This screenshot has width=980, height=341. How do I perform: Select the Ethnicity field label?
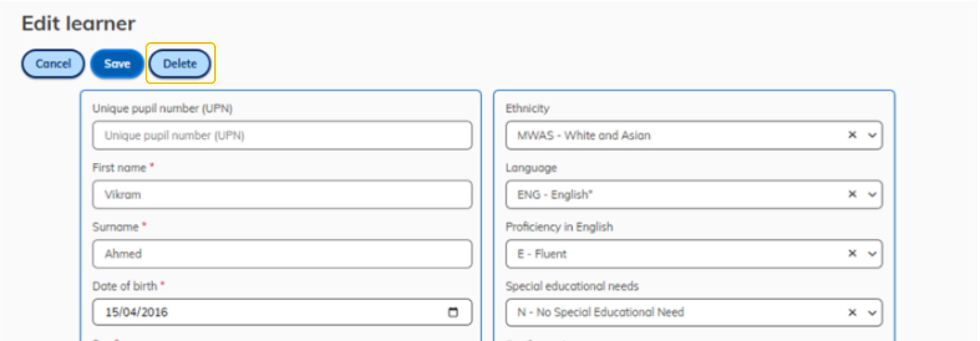527,108
